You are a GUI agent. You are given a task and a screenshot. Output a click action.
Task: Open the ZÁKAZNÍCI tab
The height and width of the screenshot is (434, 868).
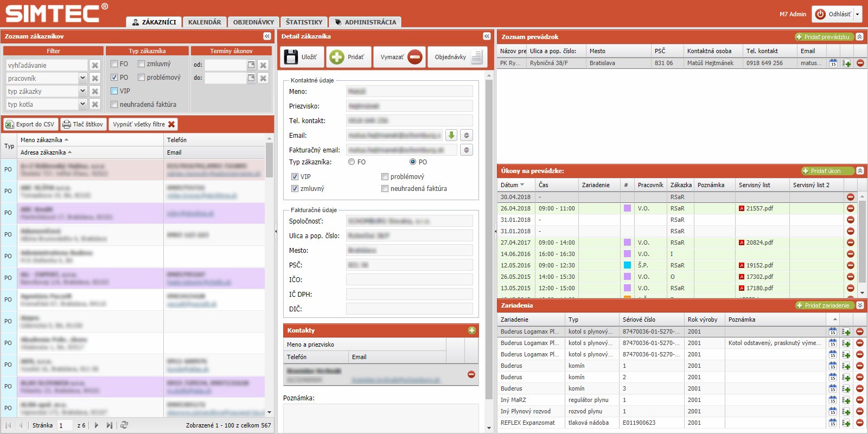(x=154, y=22)
